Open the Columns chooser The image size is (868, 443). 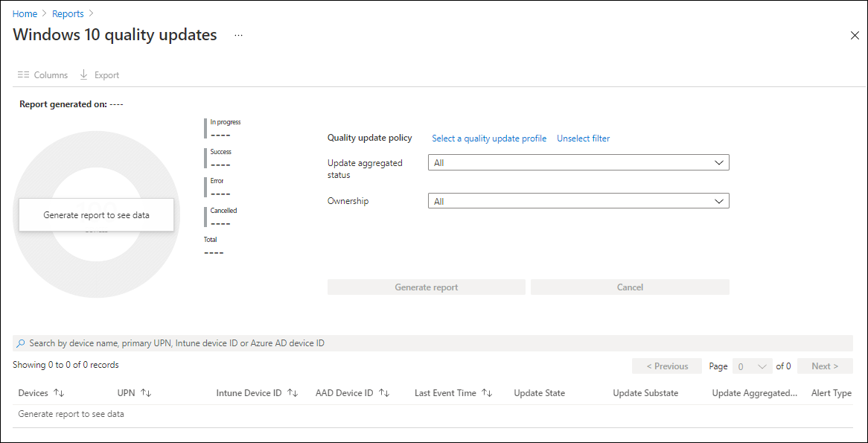point(42,74)
